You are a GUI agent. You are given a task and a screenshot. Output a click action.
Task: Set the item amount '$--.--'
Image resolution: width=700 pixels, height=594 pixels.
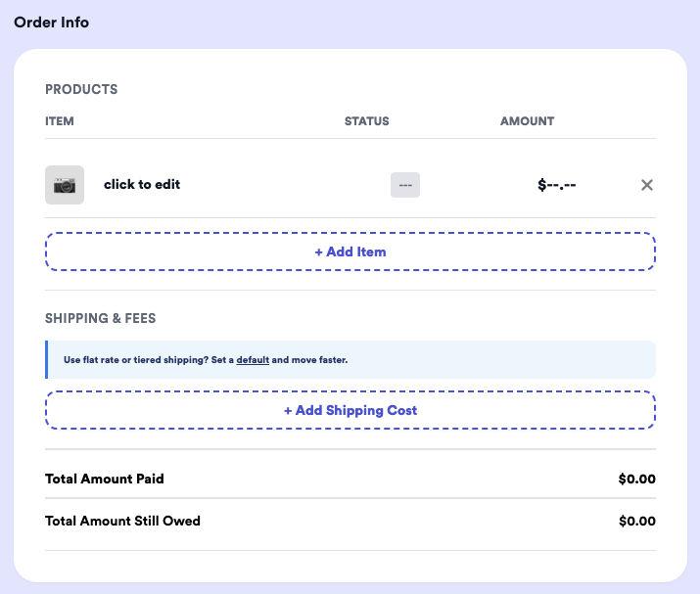click(557, 184)
